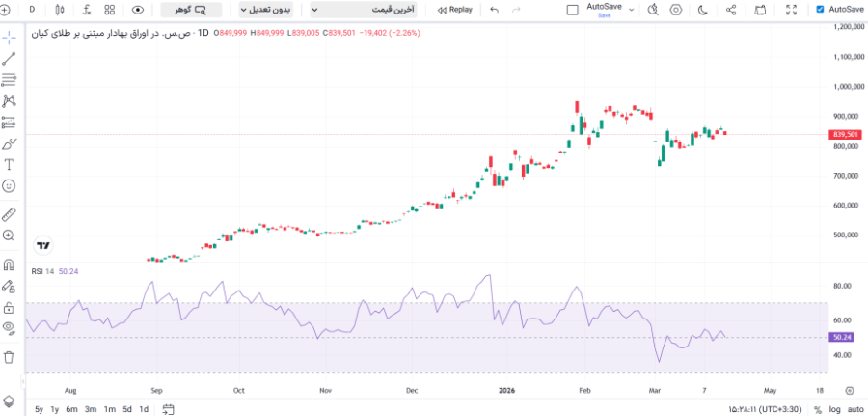Open chart settings hexagon icon
868x416 pixels.
676,10
